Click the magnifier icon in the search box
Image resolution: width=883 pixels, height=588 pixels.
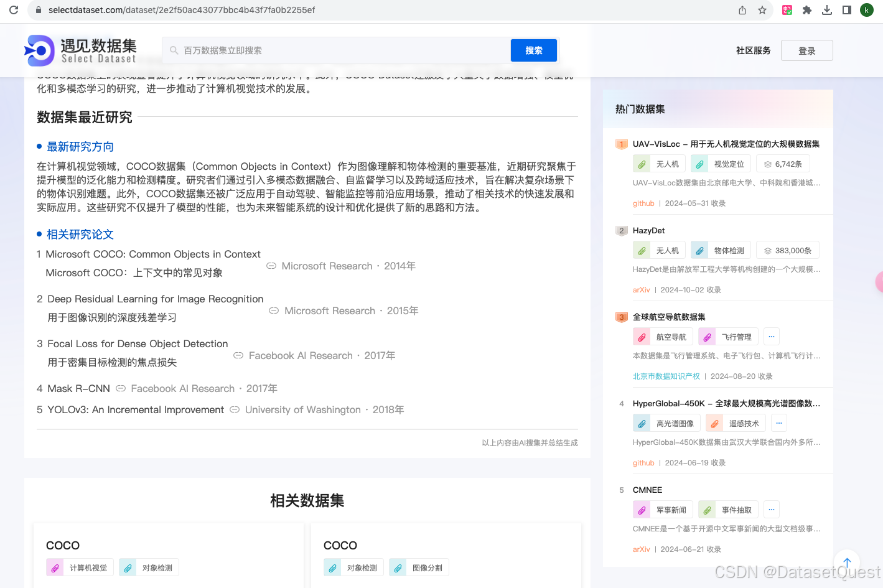point(174,50)
